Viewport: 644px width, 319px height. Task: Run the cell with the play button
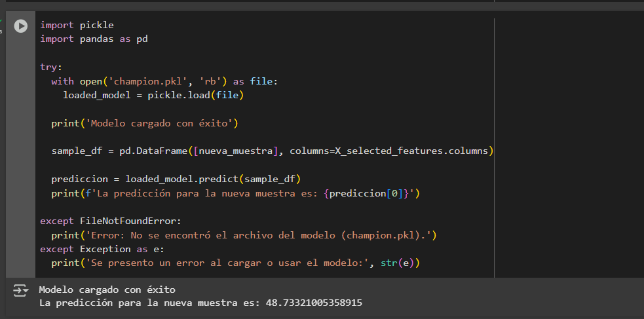[x=20, y=26]
